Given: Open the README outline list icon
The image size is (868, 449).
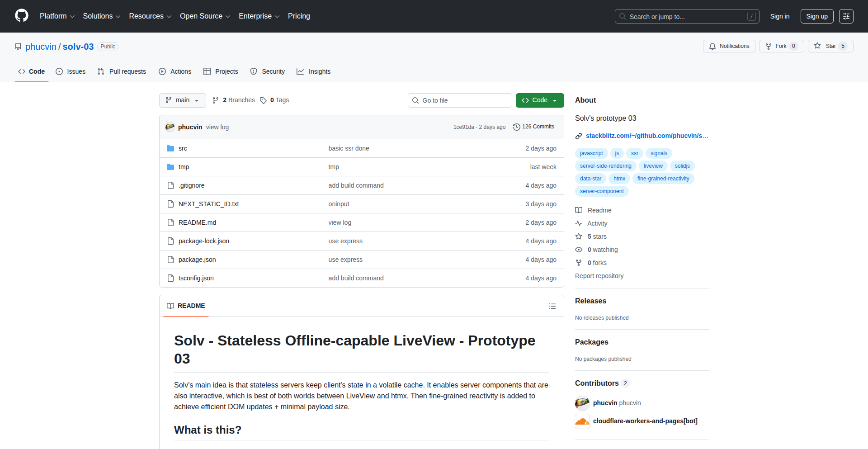Looking at the screenshot, I should pyautogui.click(x=552, y=306).
